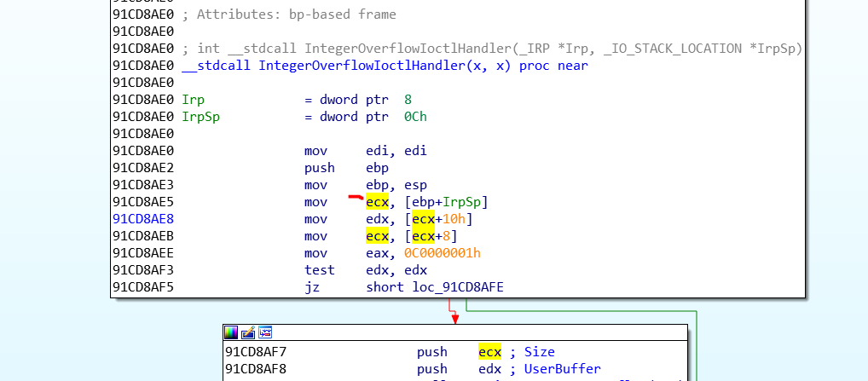Click the IrpSp variable definition name
The height and width of the screenshot is (381, 868).
(x=201, y=117)
